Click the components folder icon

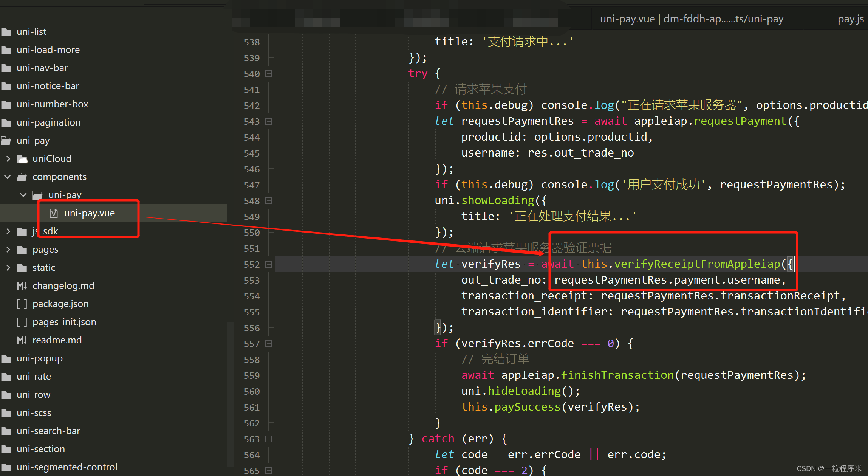point(22,177)
